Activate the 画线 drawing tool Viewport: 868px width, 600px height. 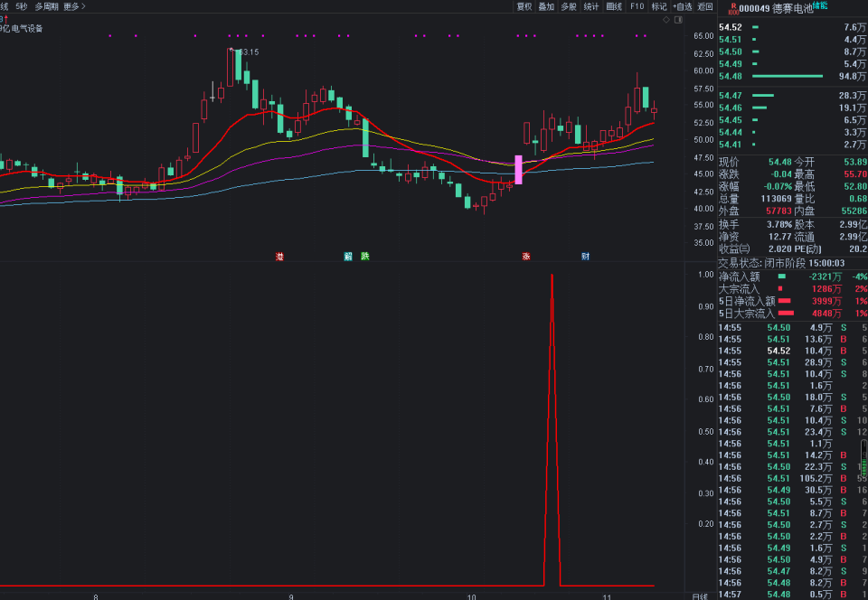(614, 6)
